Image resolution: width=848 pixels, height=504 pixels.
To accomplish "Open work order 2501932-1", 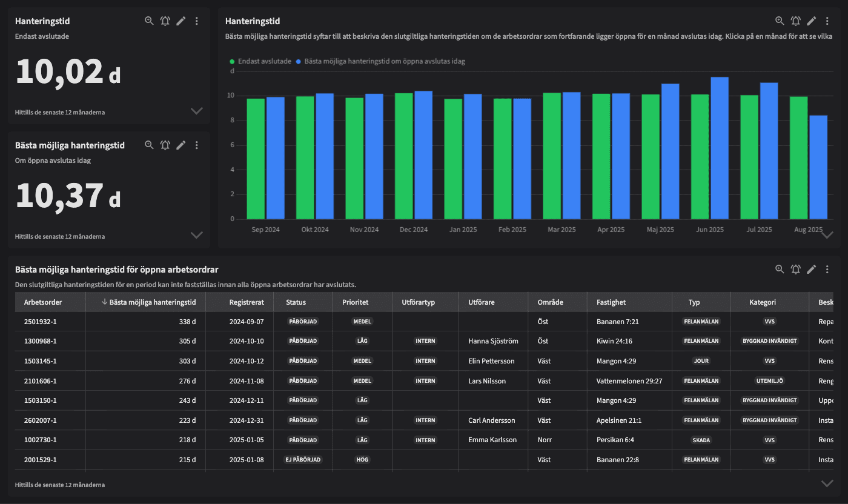I will (41, 321).
